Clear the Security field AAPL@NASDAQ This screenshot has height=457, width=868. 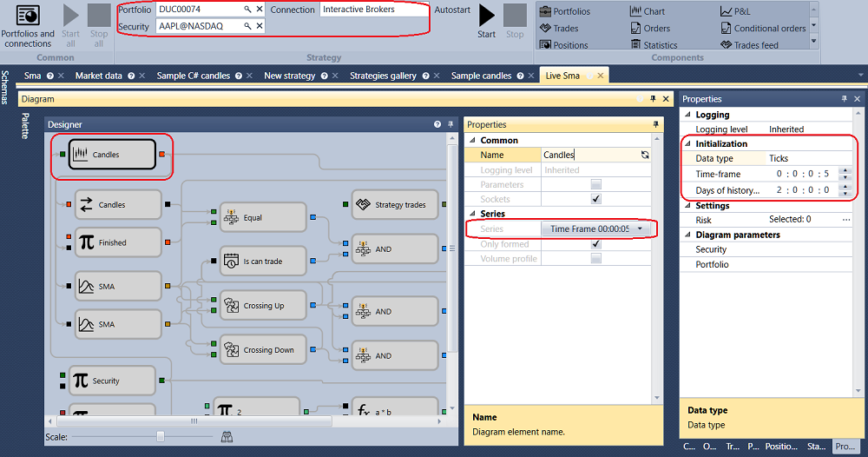(259, 26)
